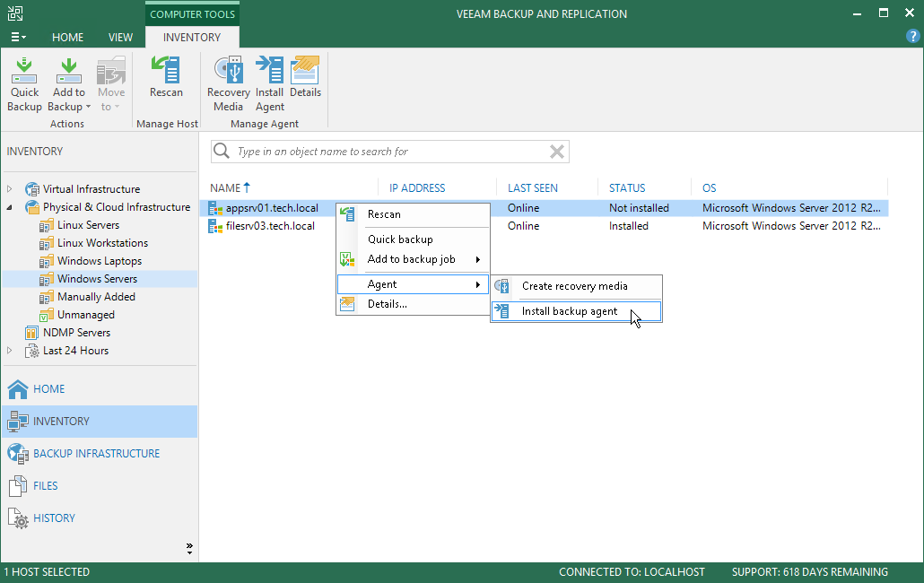The width and height of the screenshot is (924, 583).
Task: Clear the search box with the X
Action: click(557, 152)
